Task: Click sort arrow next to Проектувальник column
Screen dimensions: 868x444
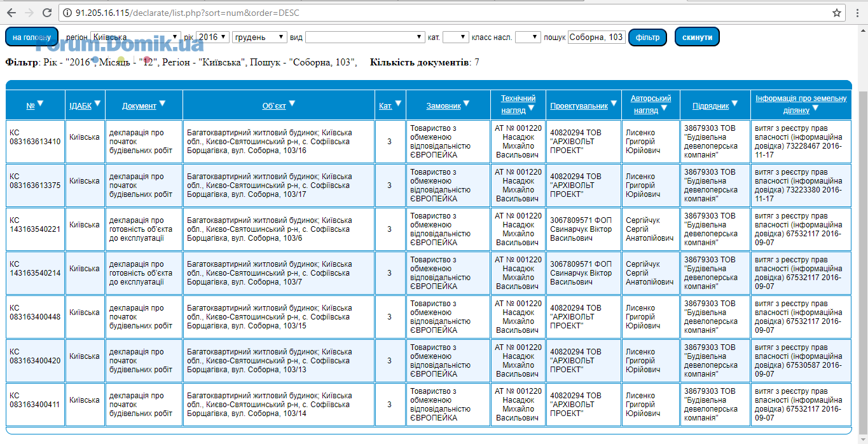Action: click(614, 104)
